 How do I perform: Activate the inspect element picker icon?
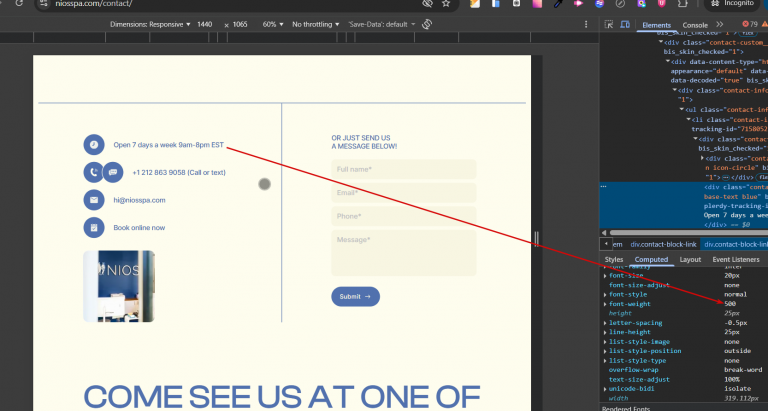click(609, 24)
